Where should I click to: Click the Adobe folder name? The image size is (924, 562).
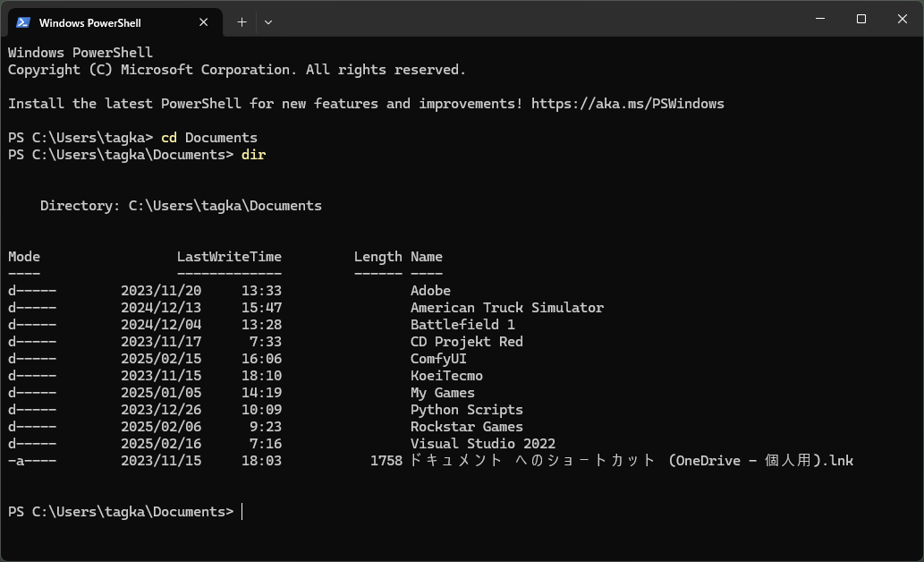click(430, 291)
